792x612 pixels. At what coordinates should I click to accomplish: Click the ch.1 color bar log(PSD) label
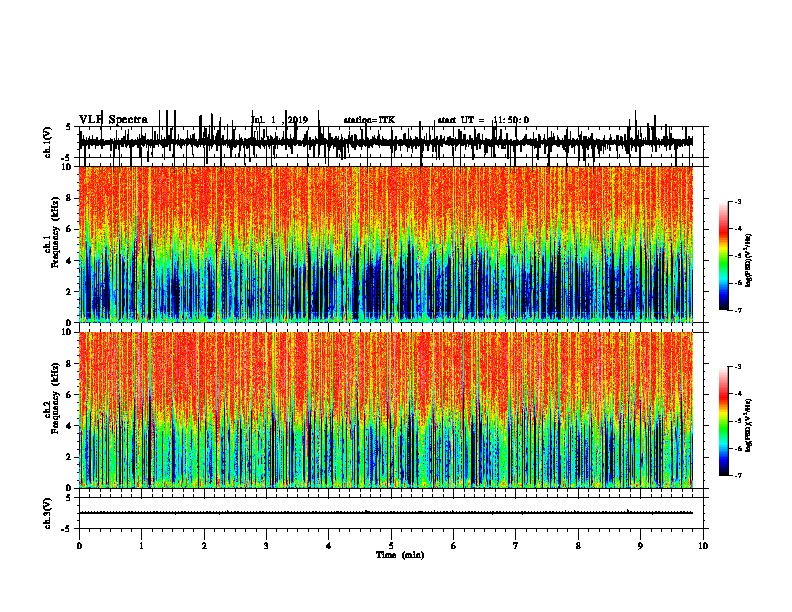tap(748, 261)
